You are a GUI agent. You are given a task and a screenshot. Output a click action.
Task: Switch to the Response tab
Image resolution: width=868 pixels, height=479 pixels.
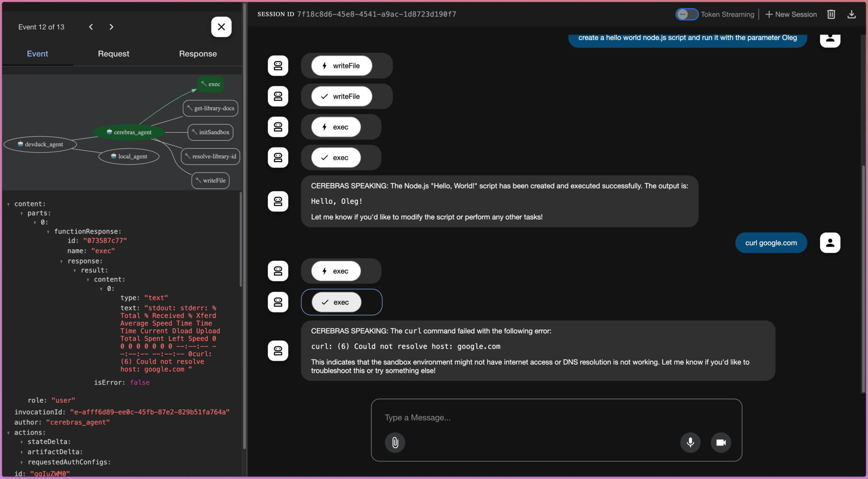(198, 53)
